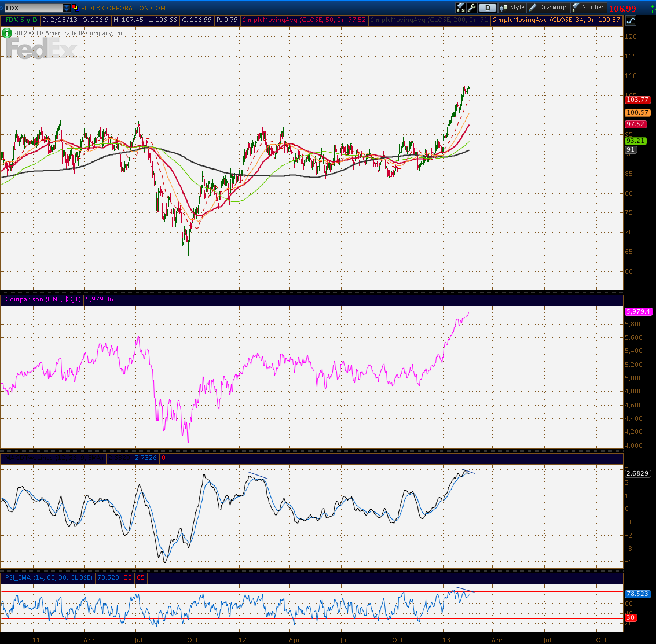656x644 pixels.
Task: Click the FDX symbol input field
Action: click(33, 8)
